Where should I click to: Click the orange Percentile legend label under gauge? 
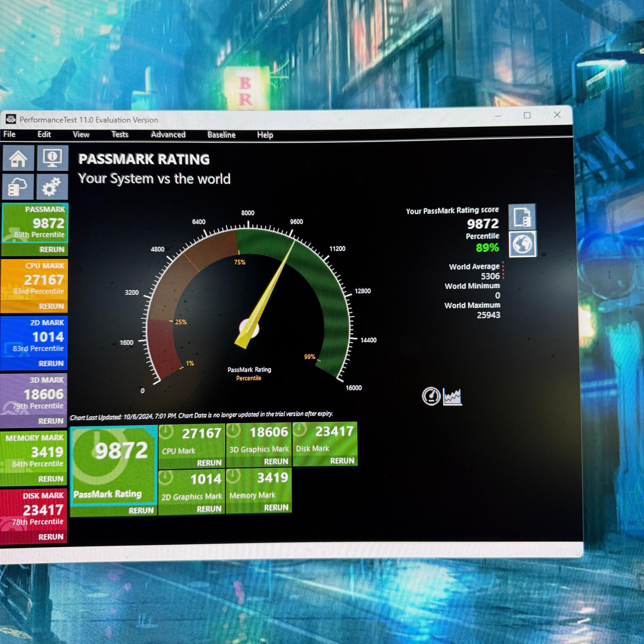pos(249,378)
